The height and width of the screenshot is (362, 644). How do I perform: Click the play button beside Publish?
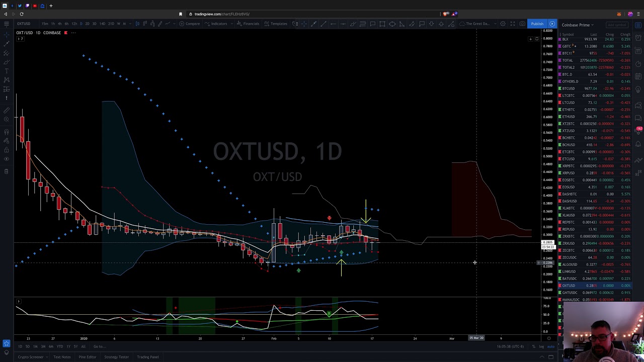[552, 24]
